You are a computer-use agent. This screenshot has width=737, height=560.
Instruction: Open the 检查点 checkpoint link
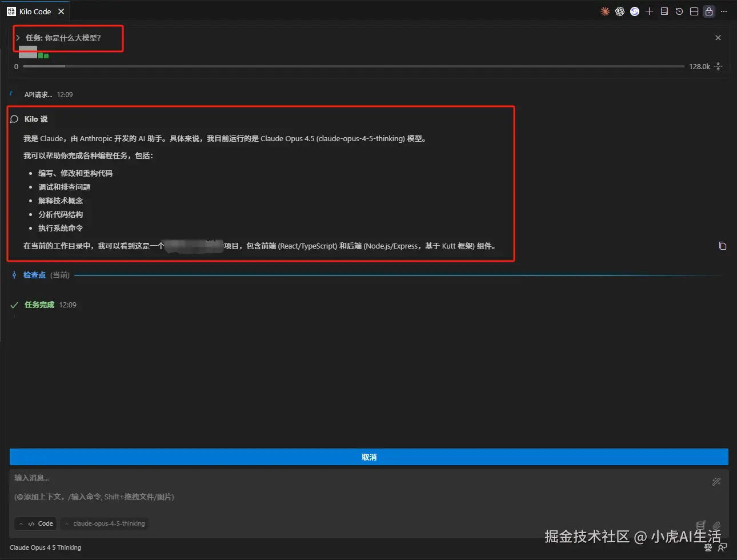(x=34, y=275)
